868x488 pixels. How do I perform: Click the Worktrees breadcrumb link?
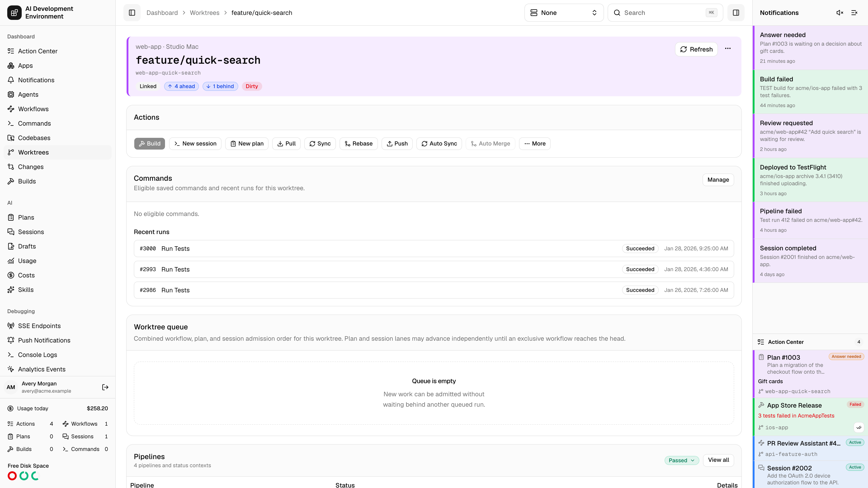point(205,13)
